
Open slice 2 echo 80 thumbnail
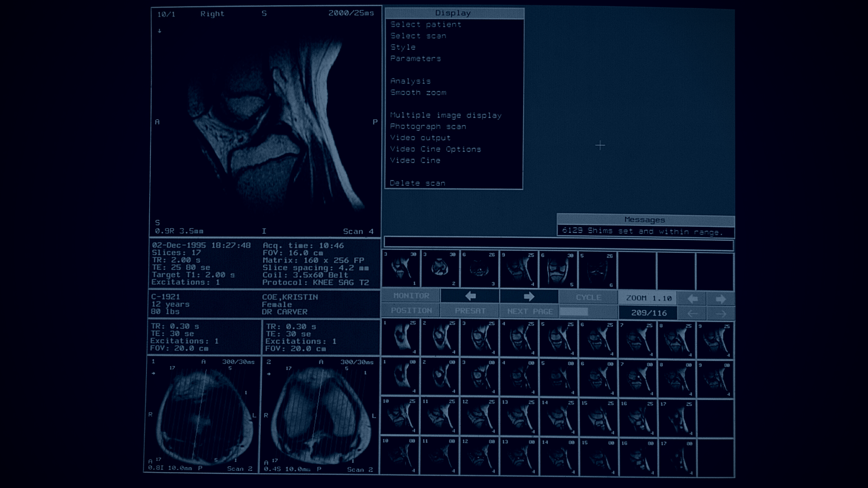coord(439,377)
